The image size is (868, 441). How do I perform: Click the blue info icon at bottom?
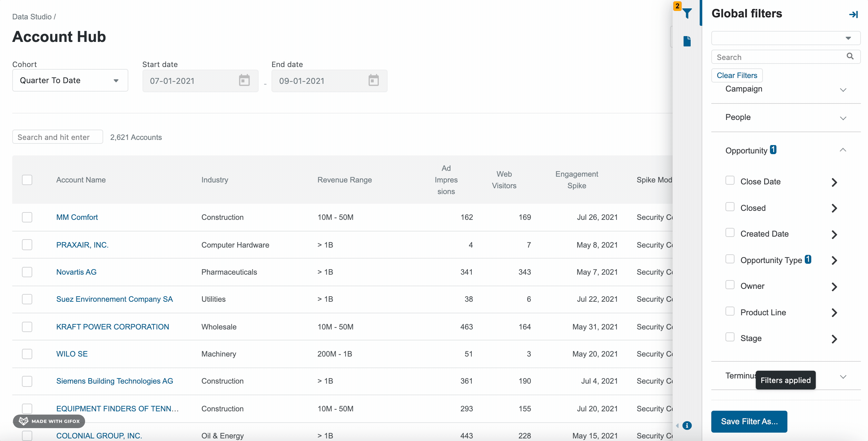point(687,425)
